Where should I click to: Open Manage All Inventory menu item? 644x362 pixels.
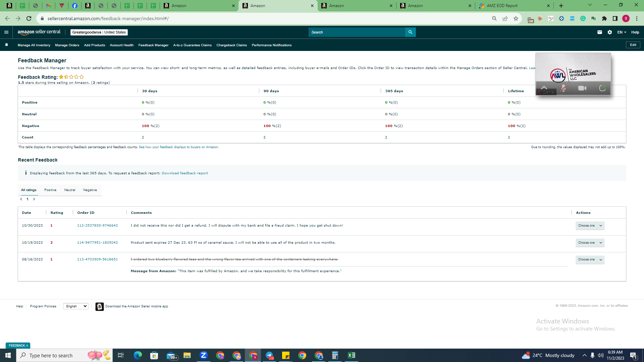tap(34, 45)
